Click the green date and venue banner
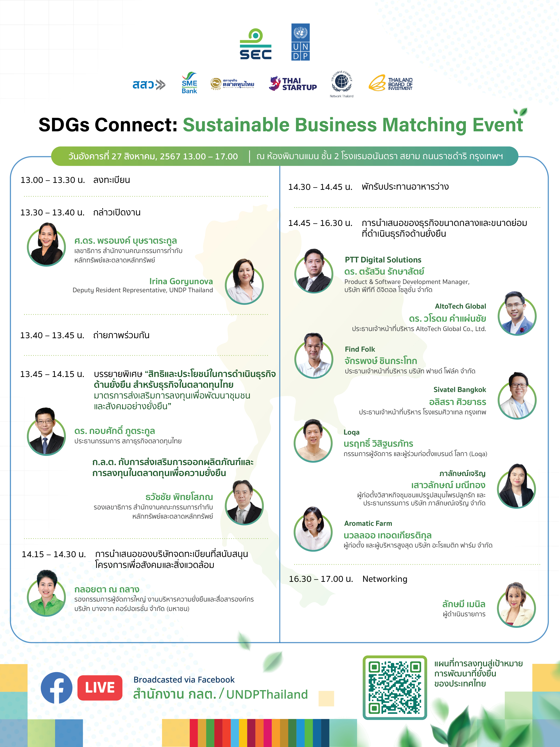 click(x=284, y=156)
